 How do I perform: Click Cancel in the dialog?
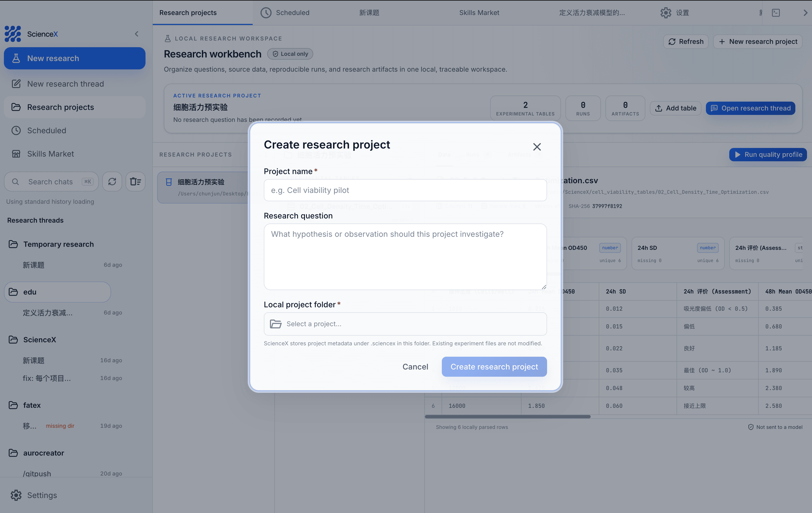415,366
